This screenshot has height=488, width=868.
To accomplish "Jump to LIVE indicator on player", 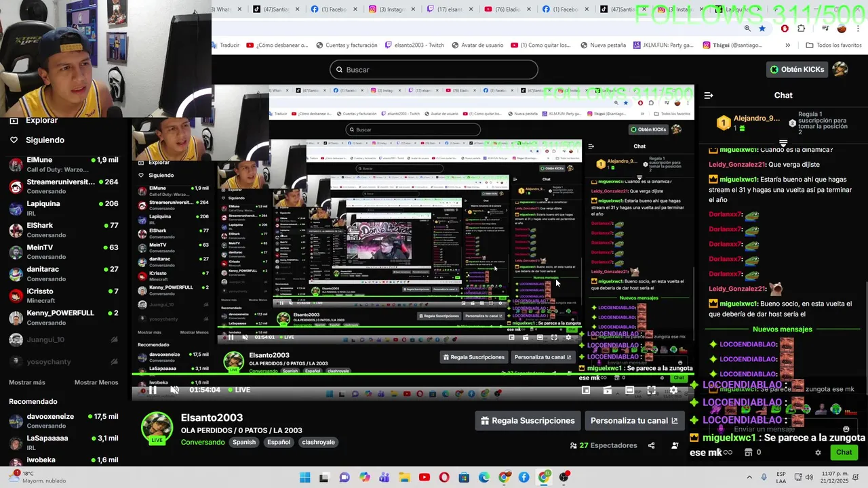I will point(239,390).
